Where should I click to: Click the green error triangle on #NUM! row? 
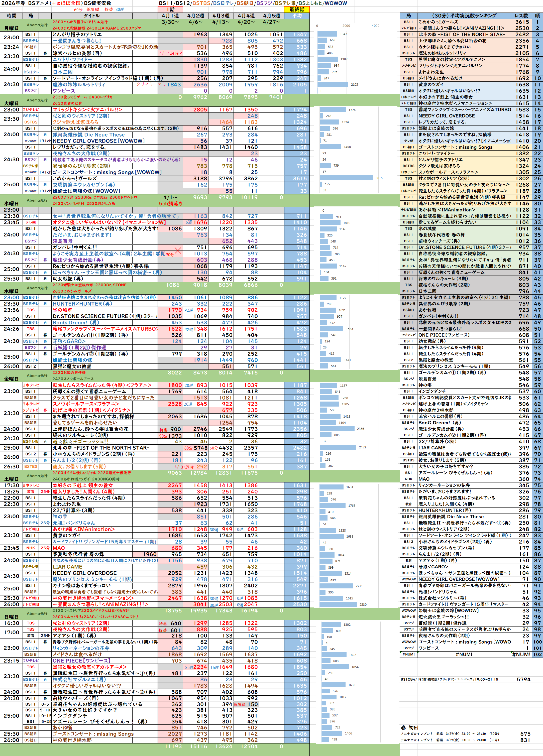pos(401,652)
